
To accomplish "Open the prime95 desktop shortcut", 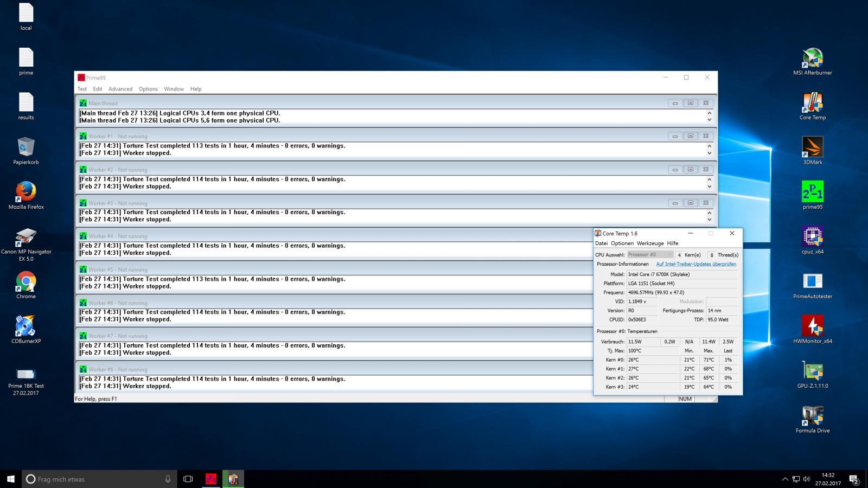I will pos(812,195).
